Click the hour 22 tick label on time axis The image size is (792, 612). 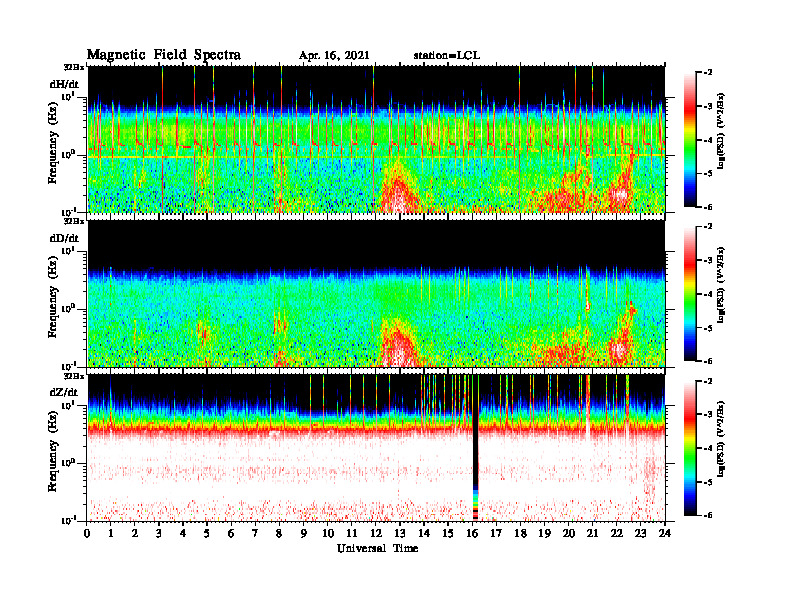(617, 534)
